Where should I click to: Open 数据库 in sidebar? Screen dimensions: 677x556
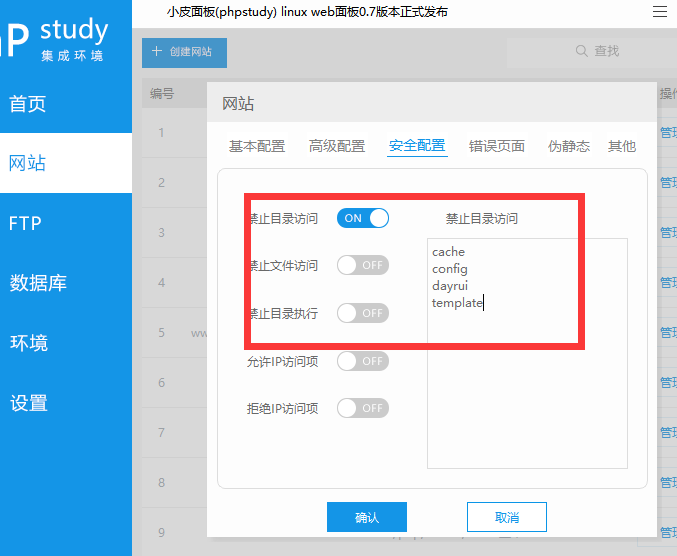[66, 283]
